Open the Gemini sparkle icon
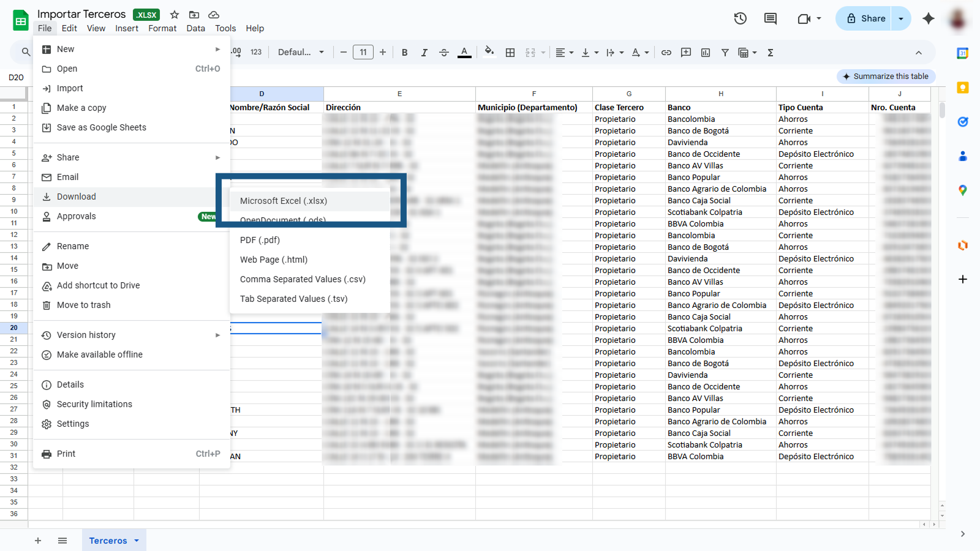Viewport: 980px width, 551px height. 929,18
